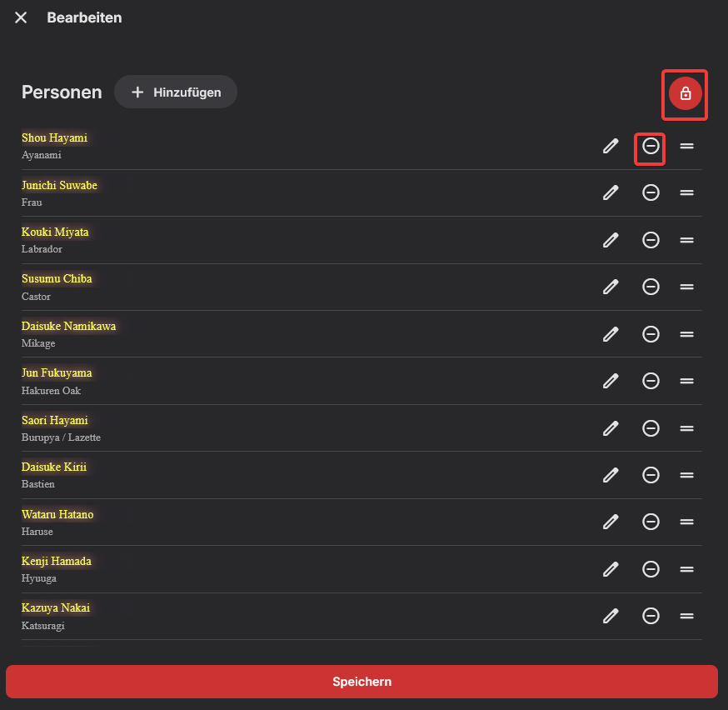Remove Shou Hayami with the minus icon
This screenshot has height=710, width=728.
click(651, 146)
